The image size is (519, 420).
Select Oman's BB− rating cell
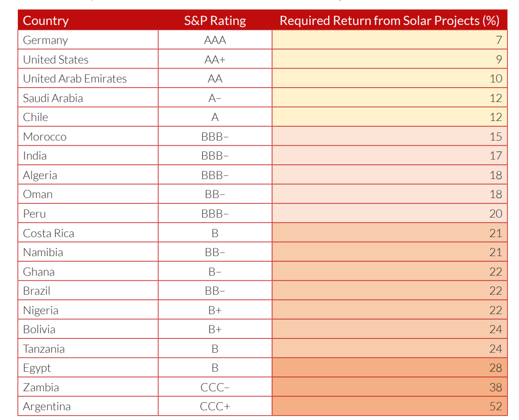(x=215, y=194)
